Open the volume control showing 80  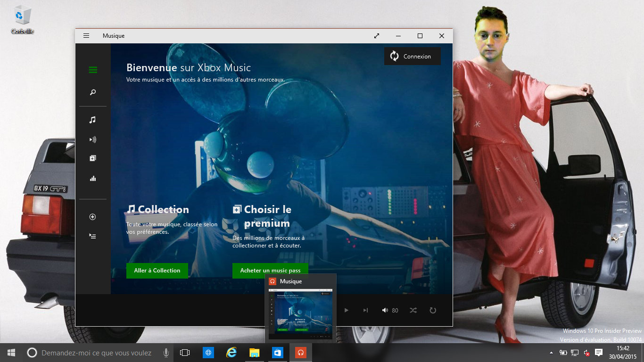tap(390, 310)
